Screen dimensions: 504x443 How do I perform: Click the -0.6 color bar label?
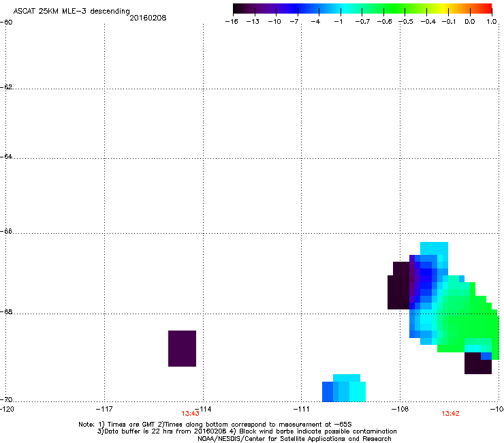tap(384, 22)
